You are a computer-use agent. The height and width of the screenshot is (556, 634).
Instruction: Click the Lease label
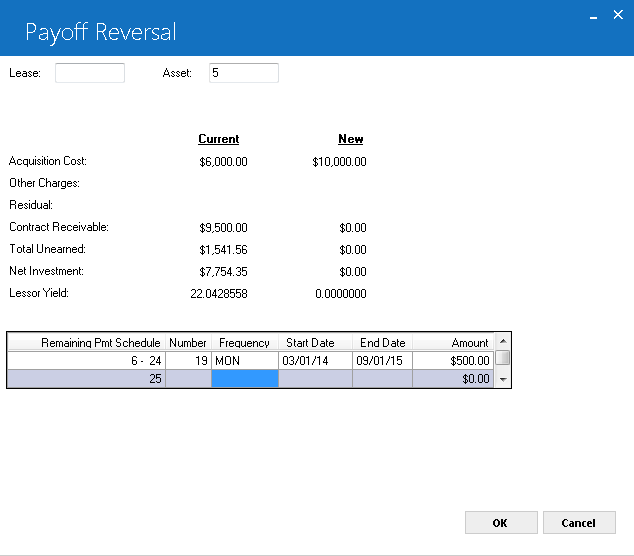pos(25,73)
